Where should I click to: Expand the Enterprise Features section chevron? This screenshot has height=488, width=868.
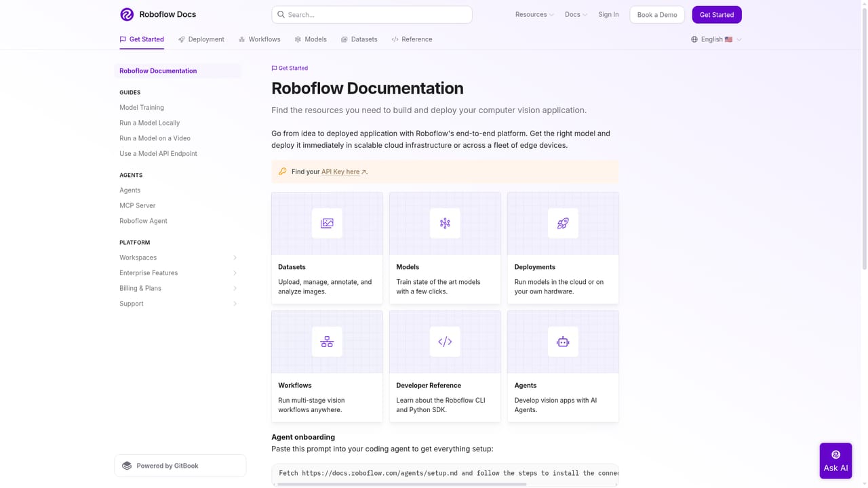click(235, 273)
